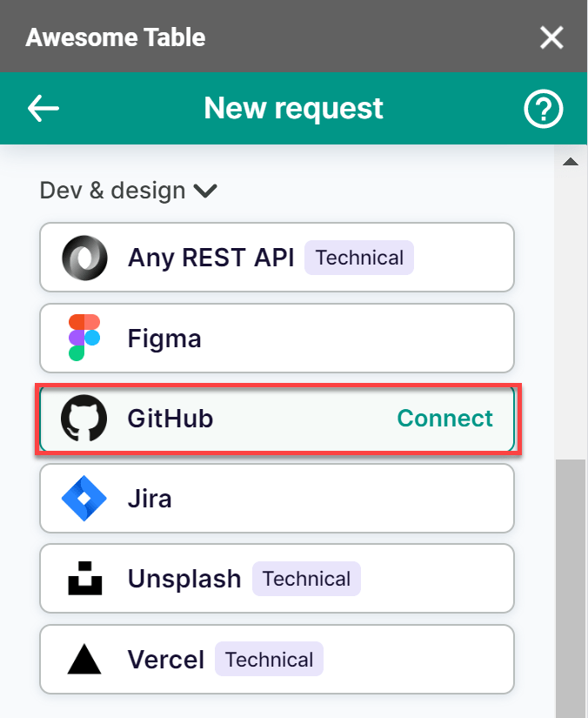
Task: Select the Any REST API icon
Action: click(83, 257)
